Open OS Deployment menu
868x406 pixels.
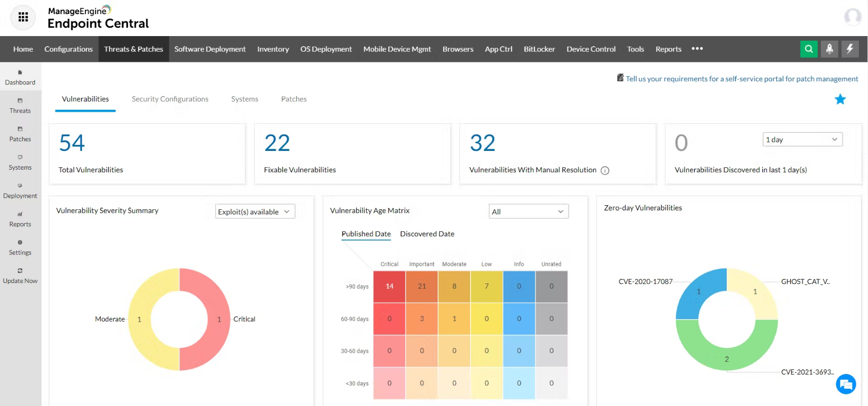[x=326, y=49]
